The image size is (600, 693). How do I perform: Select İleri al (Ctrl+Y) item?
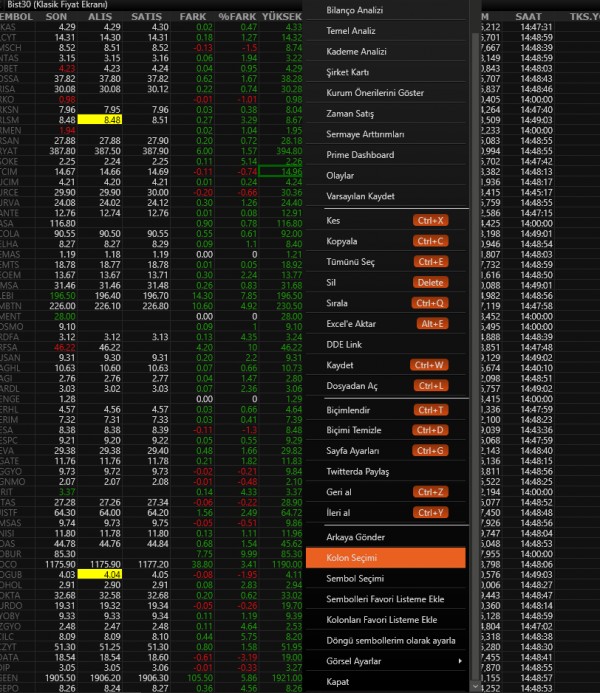(x=385, y=513)
